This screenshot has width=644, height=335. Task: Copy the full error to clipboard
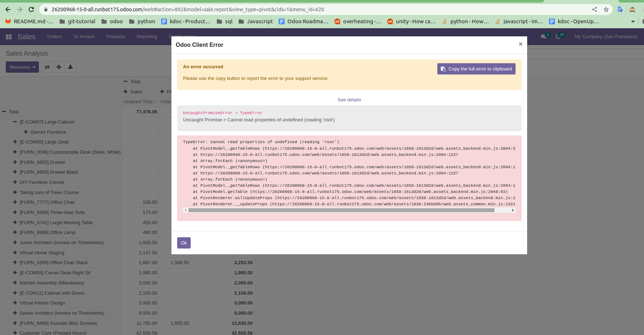(476, 69)
